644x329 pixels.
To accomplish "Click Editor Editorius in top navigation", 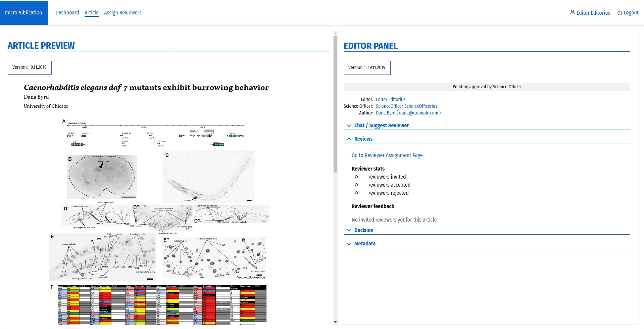I will (593, 13).
